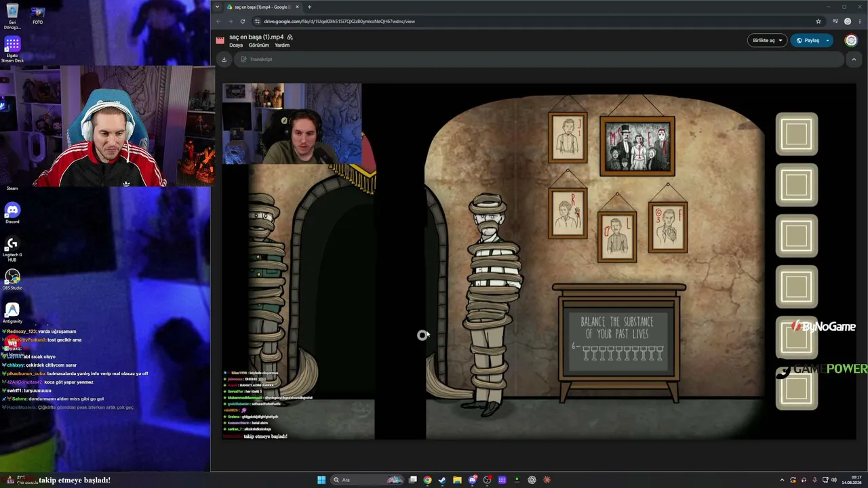Image resolution: width=868 pixels, height=488 pixels.
Task: Open the Google account avatar in Drive
Action: tap(851, 40)
